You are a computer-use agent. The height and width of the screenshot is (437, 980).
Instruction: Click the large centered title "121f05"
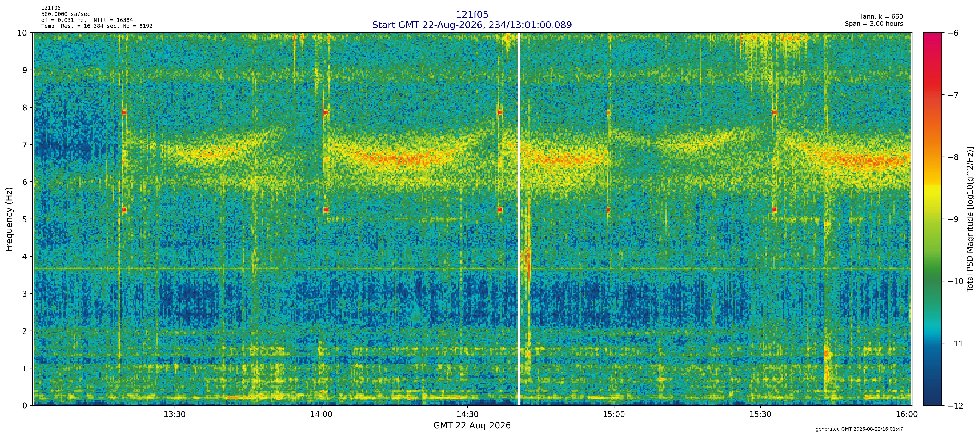coord(472,15)
